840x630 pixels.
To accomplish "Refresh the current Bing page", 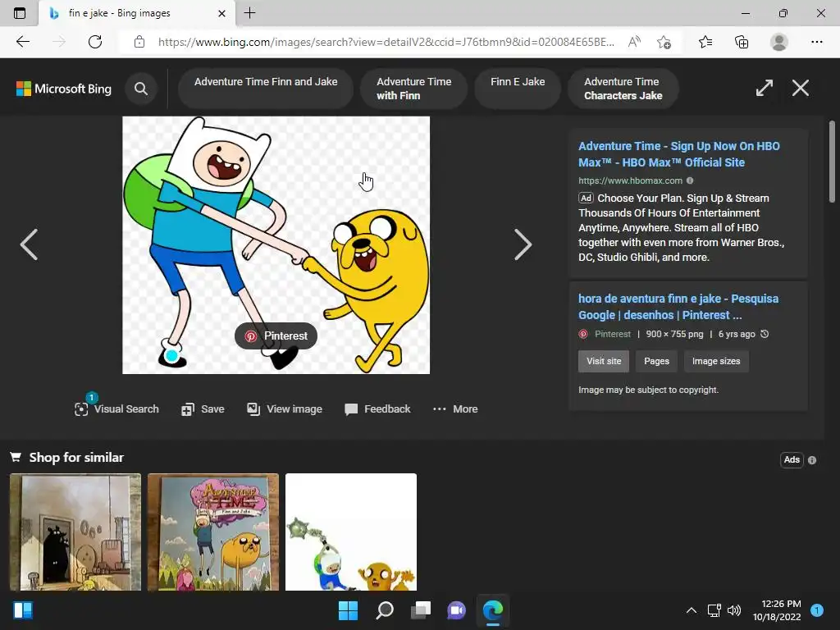I will point(95,42).
